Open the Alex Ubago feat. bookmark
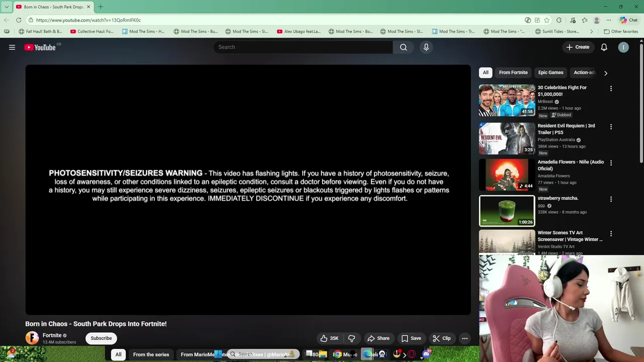Image resolution: width=644 pixels, height=362 pixels. point(299,31)
